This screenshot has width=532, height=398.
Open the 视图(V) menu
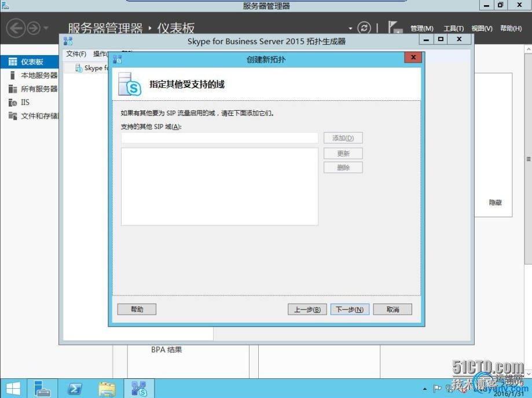pos(482,28)
